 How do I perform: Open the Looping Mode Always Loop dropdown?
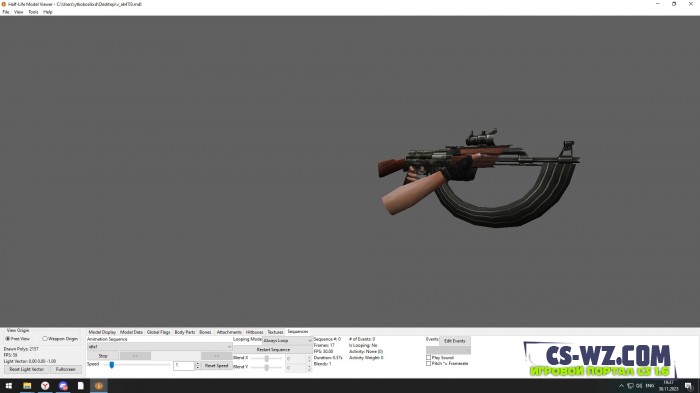288,340
